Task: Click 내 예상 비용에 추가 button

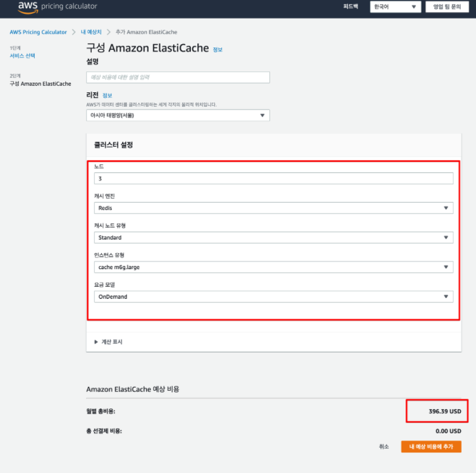Action: click(x=431, y=446)
